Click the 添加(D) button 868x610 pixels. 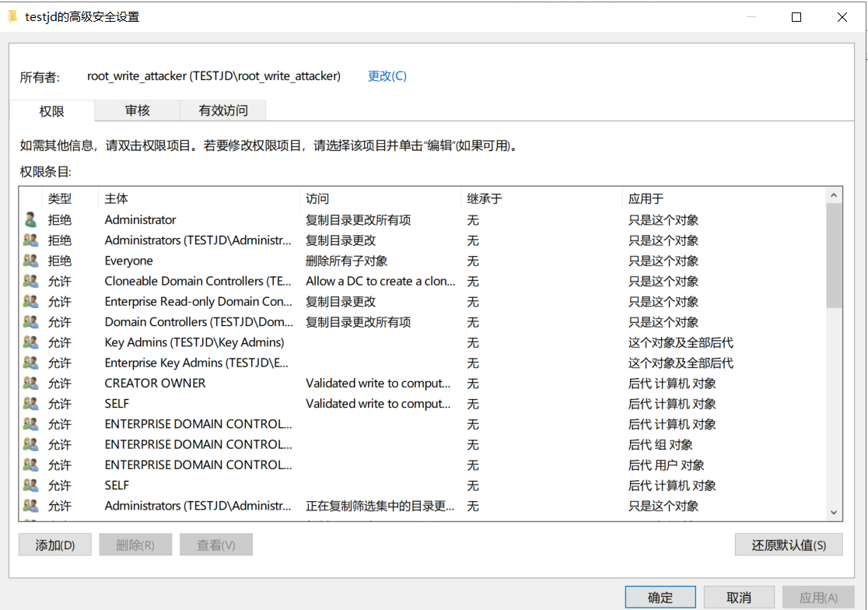[54, 545]
